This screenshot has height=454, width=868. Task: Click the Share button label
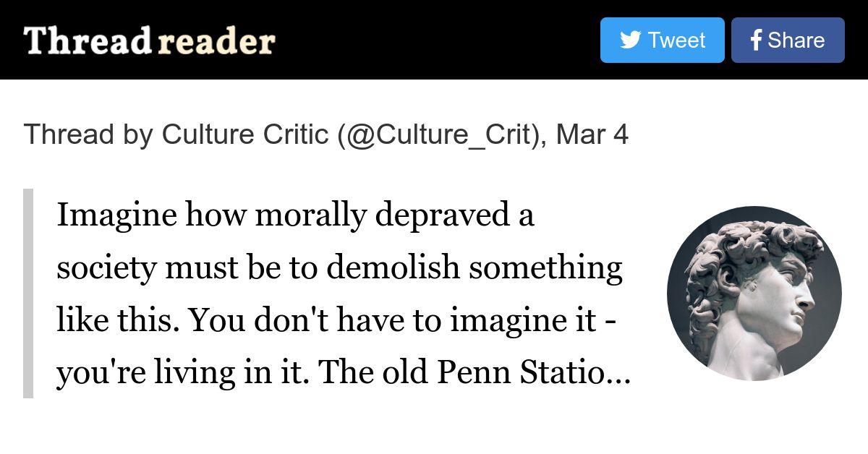pyautogui.click(x=796, y=40)
